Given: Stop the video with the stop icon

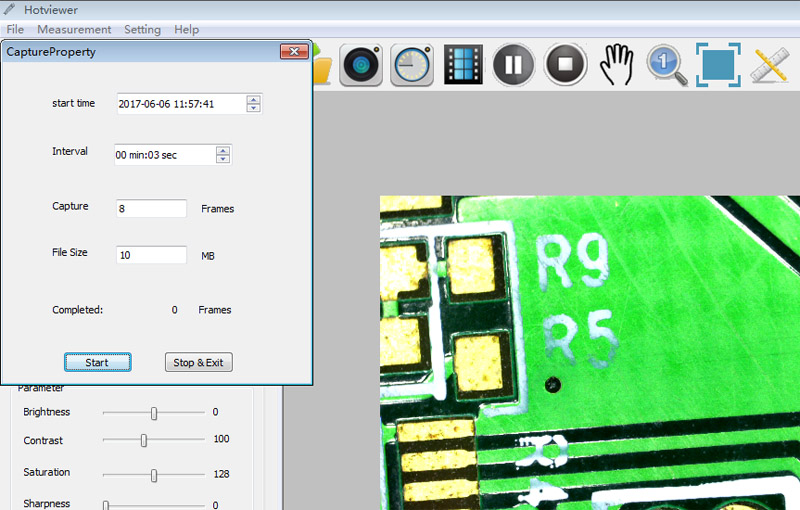Looking at the screenshot, I should tap(565, 66).
